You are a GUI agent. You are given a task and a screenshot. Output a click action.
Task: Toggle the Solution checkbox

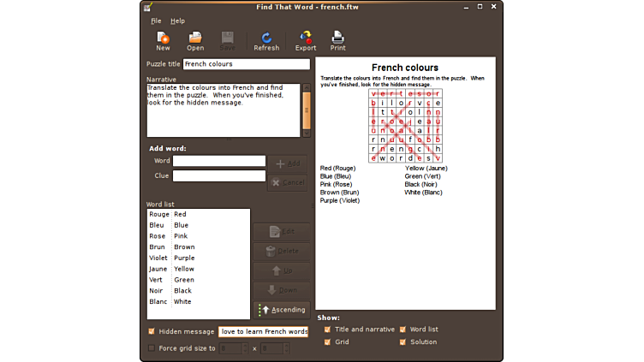(x=402, y=341)
